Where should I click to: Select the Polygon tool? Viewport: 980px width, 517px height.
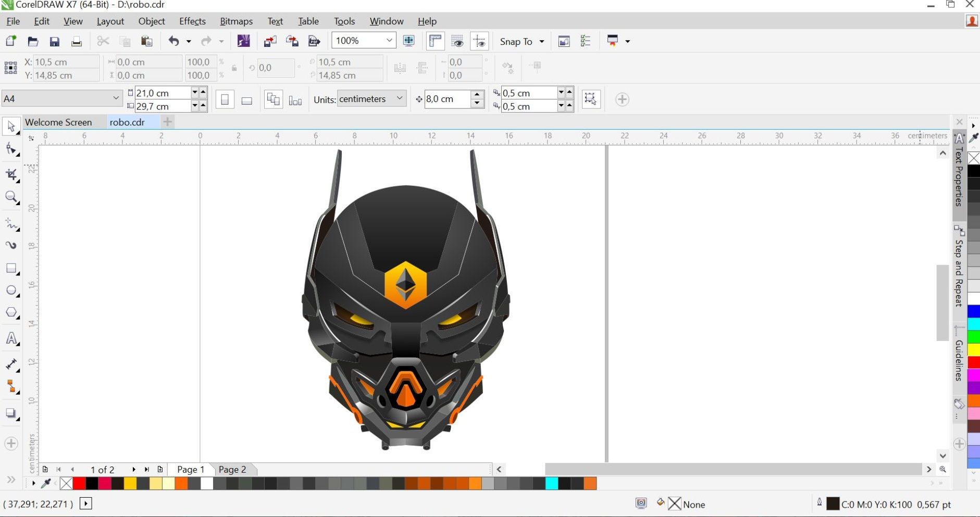[x=11, y=313]
